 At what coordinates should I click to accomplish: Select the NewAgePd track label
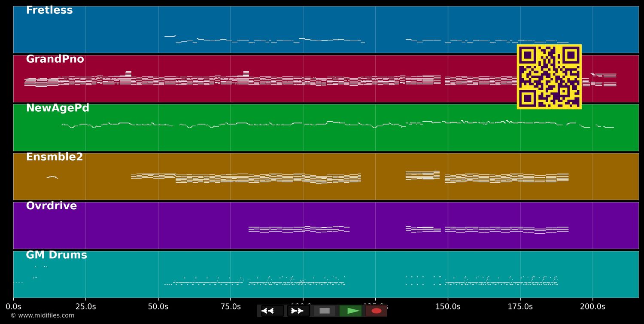58,108
